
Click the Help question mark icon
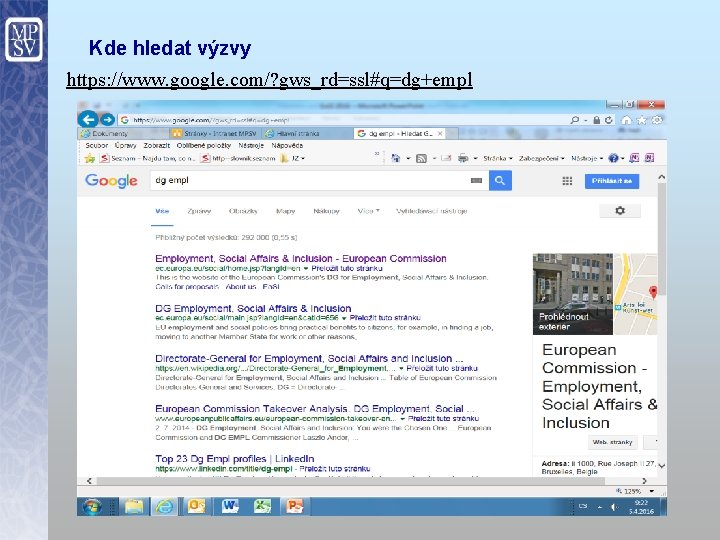[x=613, y=158]
